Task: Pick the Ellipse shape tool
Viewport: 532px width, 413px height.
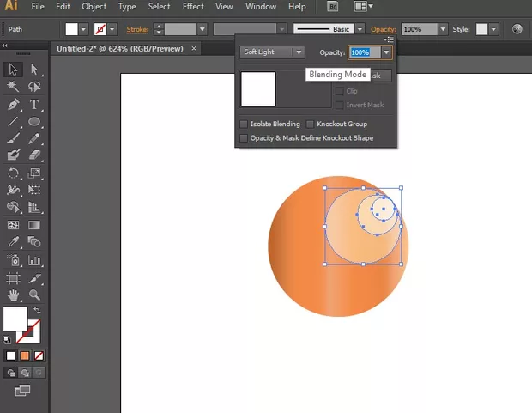Action: point(35,122)
